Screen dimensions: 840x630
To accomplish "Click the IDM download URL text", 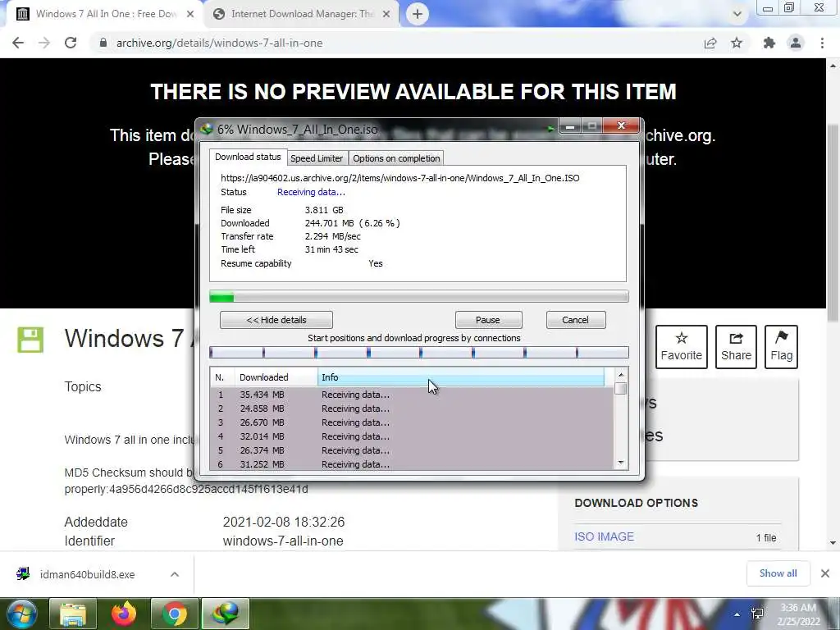I will (x=399, y=178).
